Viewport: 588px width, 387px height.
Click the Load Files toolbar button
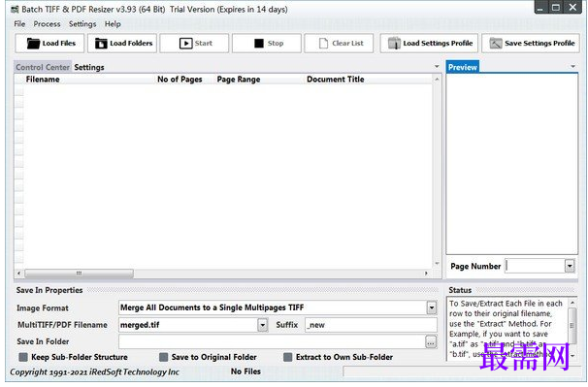pos(49,43)
